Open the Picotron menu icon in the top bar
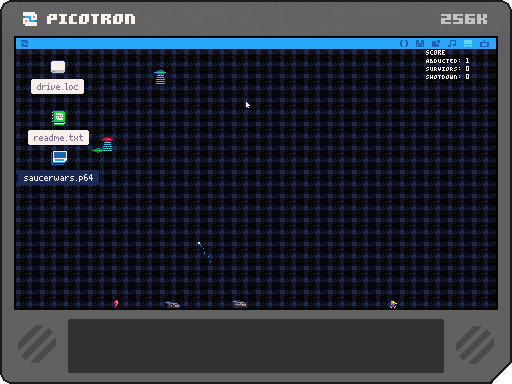This screenshot has height=384, width=512. (x=24, y=44)
